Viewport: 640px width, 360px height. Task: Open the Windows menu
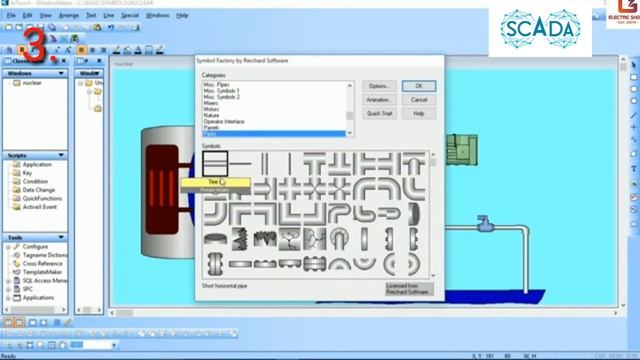(158, 16)
